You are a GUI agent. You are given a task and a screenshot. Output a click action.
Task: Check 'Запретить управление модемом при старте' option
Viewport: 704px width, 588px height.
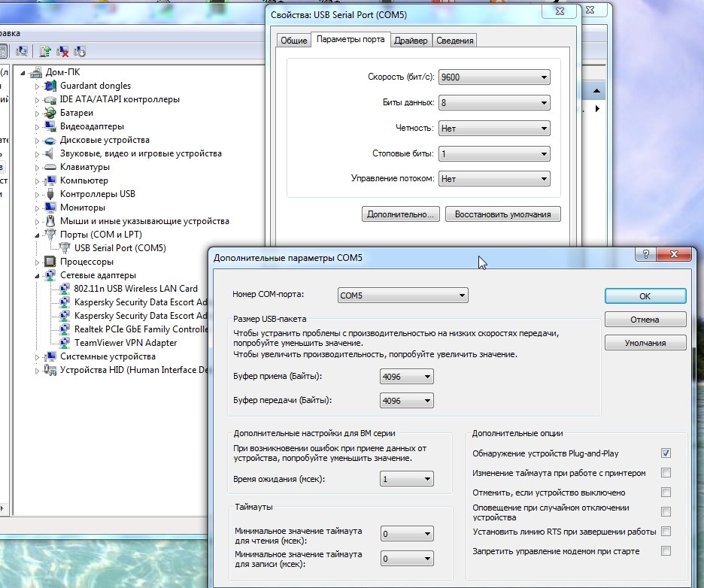click(x=666, y=551)
